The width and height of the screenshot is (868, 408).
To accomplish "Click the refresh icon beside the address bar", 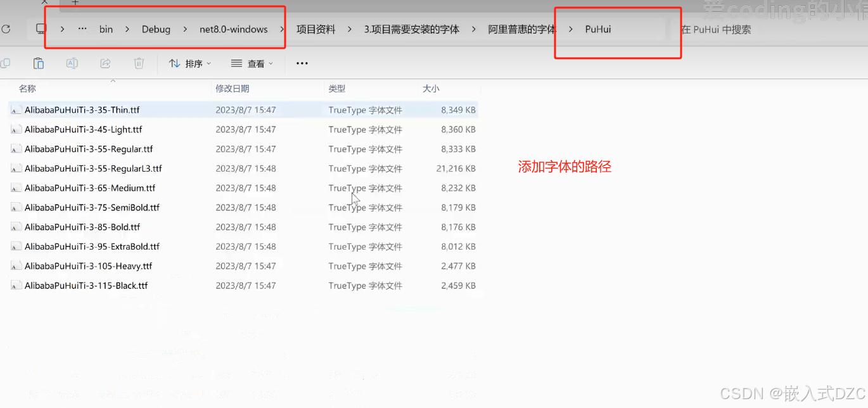I will click(x=6, y=29).
